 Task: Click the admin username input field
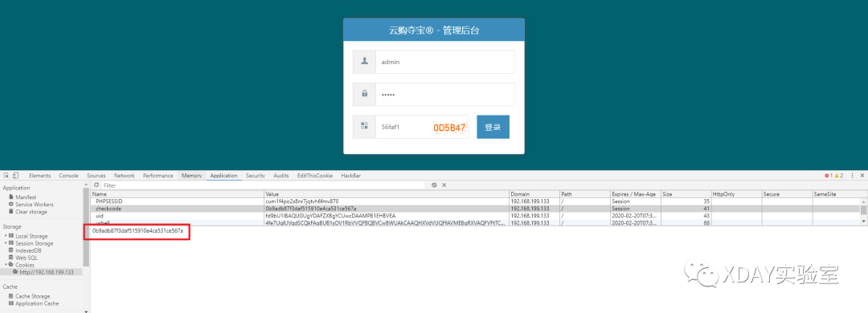coord(445,62)
